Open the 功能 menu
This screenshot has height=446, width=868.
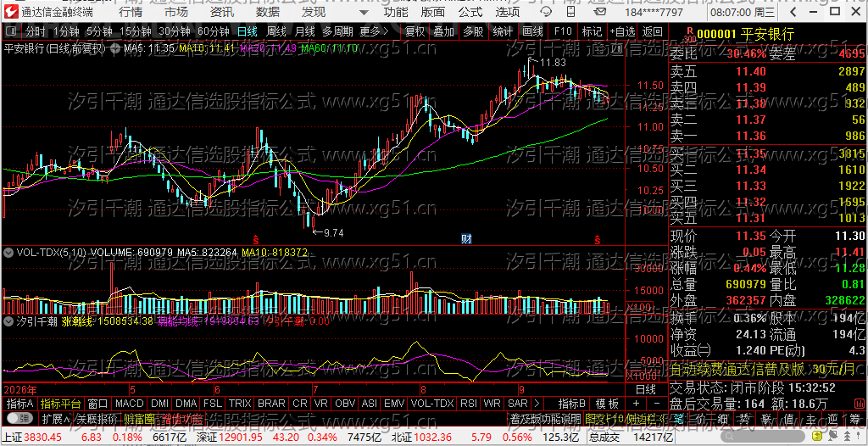click(396, 12)
